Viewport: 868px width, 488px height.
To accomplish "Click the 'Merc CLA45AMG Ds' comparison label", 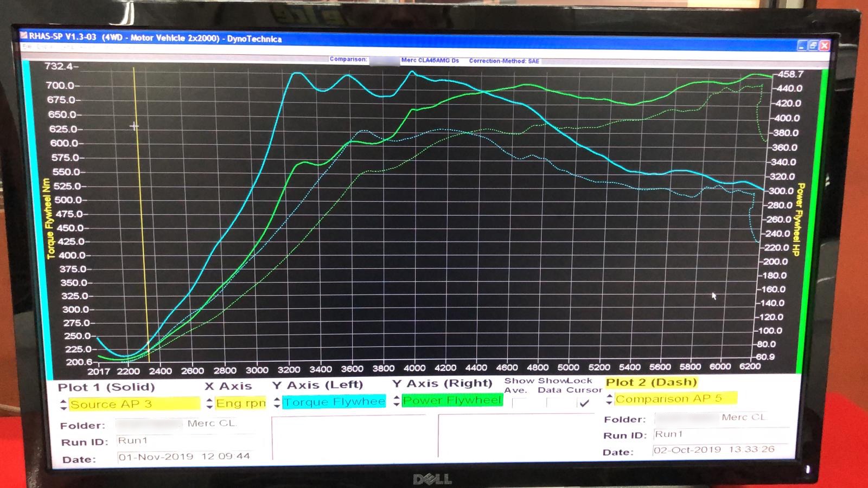I will (430, 60).
